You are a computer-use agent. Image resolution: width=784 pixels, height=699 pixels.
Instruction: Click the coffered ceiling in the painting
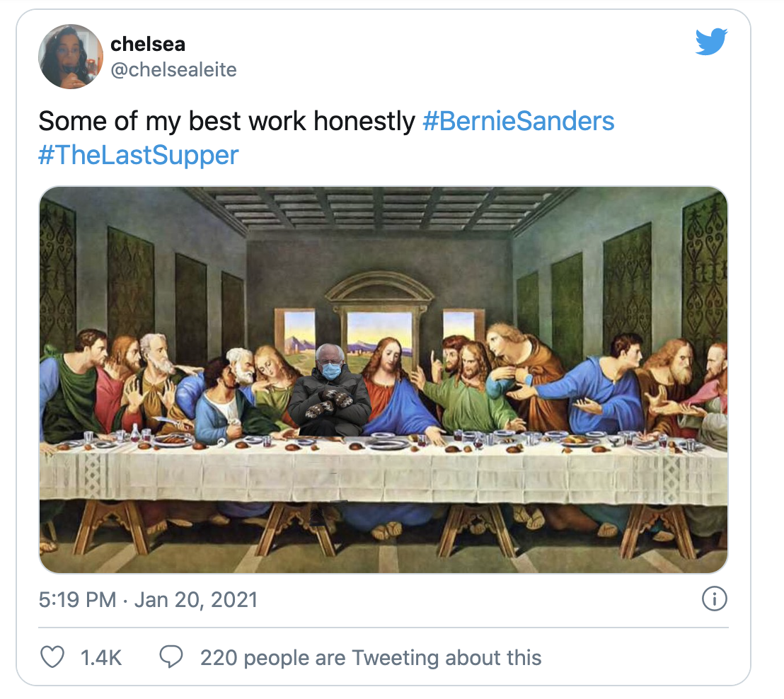pos(382,209)
